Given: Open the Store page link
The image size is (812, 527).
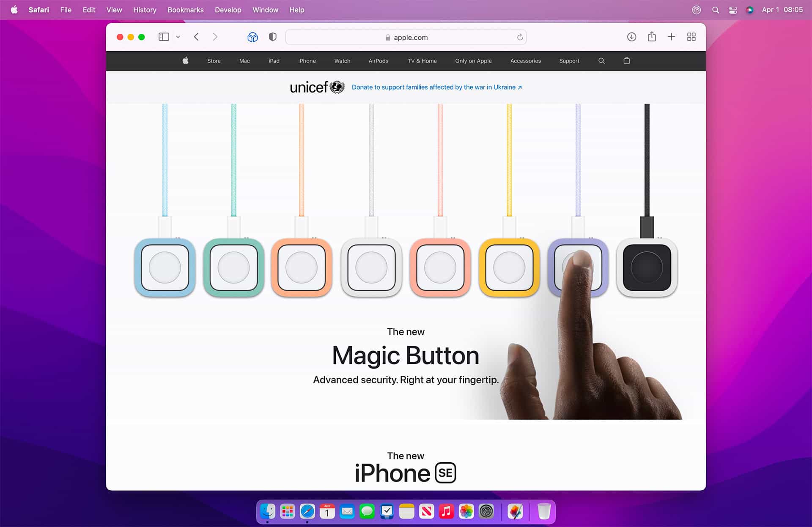Looking at the screenshot, I should pos(214,61).
